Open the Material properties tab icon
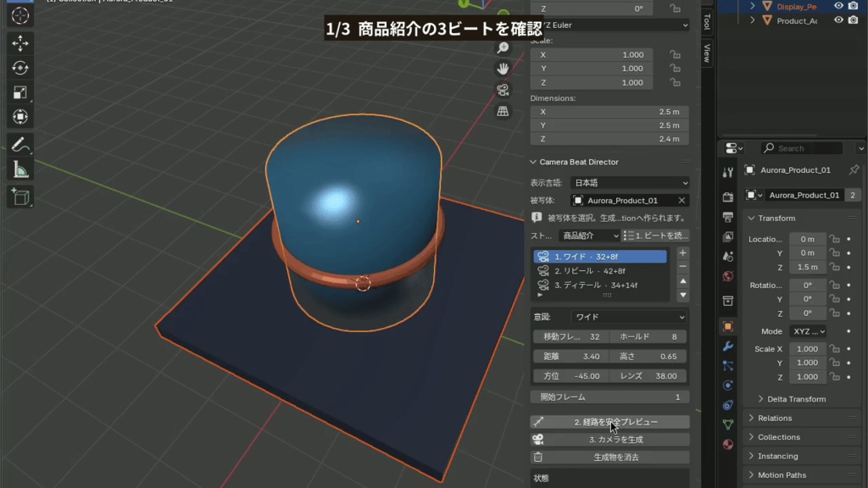 click(x=728, y=444)
